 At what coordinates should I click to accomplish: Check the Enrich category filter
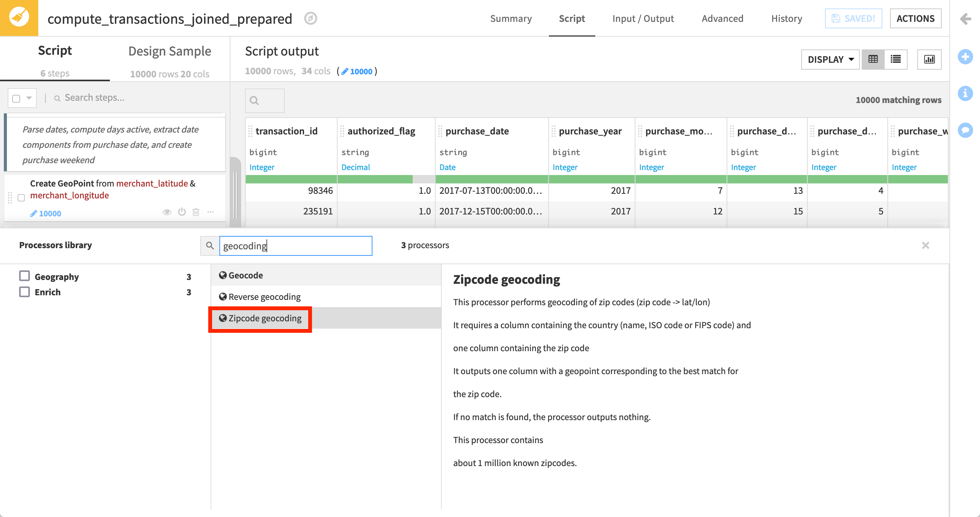[x=24, y=292]
